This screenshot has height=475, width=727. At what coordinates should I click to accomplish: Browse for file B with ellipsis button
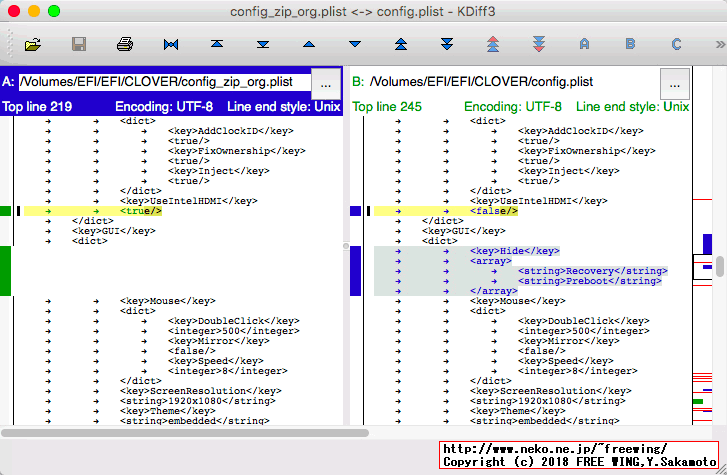[675, 84]
